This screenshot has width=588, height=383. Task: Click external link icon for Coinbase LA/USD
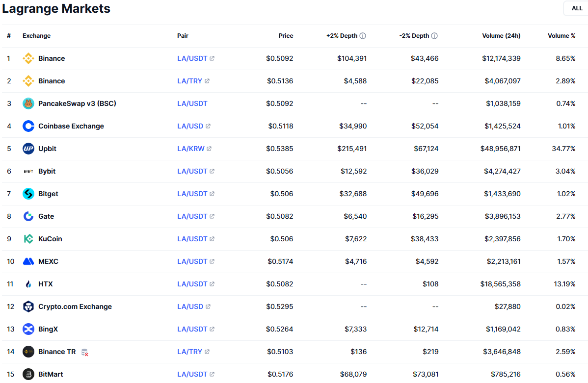tap(208, 126)
